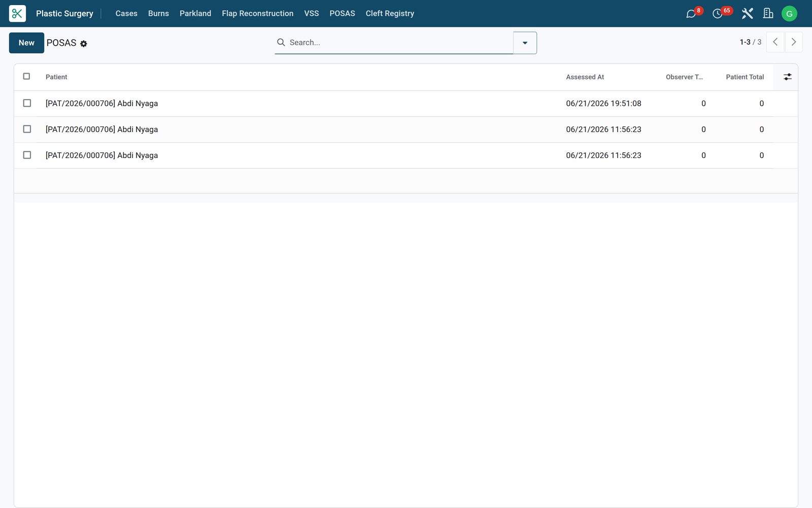Check the row assessed at 19:51:08

click(x=27, y=103)
